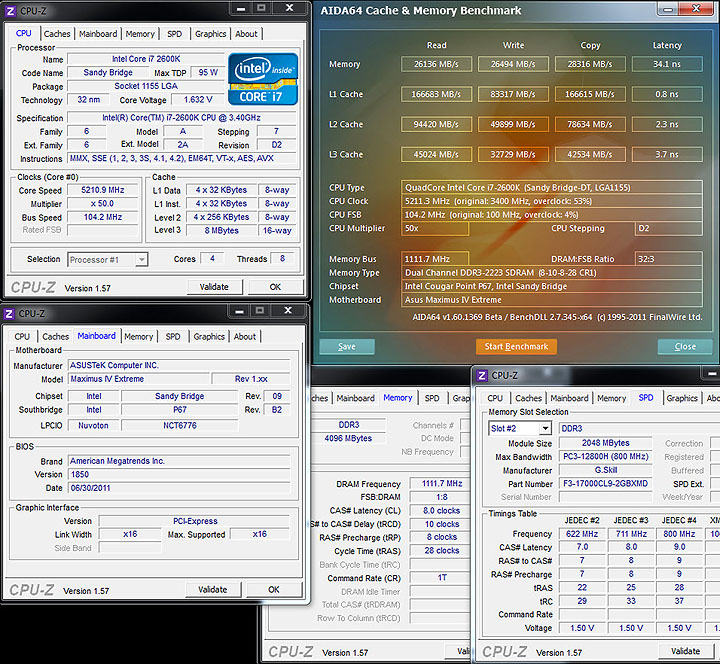Close the AIDA64 Cache & Memory Benchmark window
720x664 pixels.
(697, 8)
